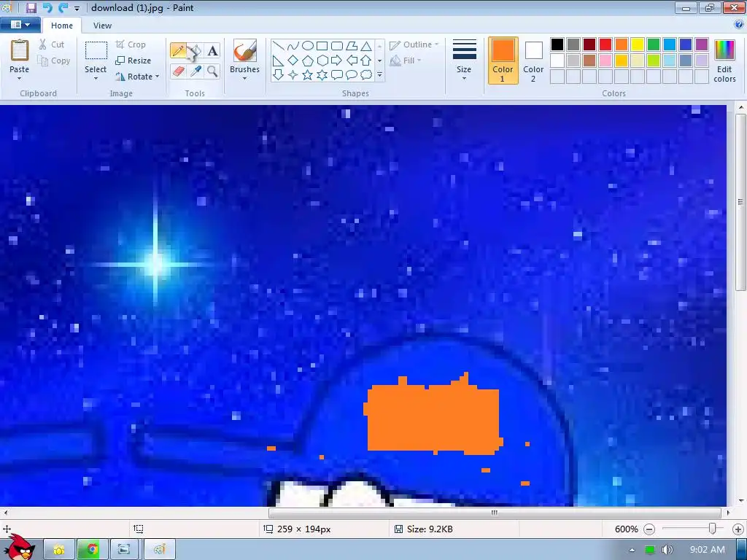Click the Paste clipboard button

[20, 51]
